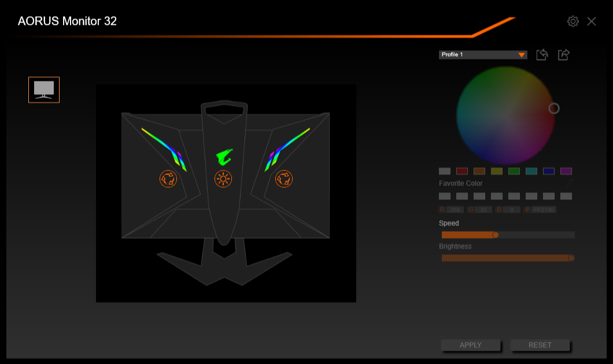Click the APPLY button
The width and height of the screenshot is (613, 364).
(471, 346)
